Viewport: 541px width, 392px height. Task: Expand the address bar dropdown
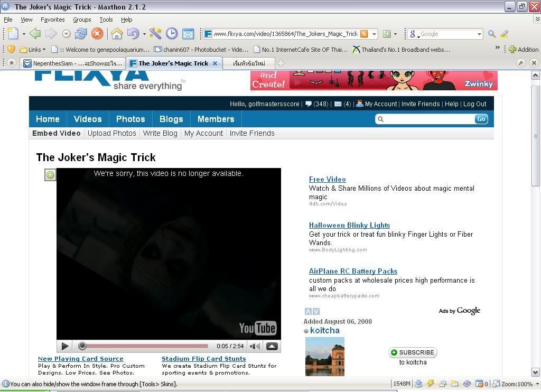375,34
